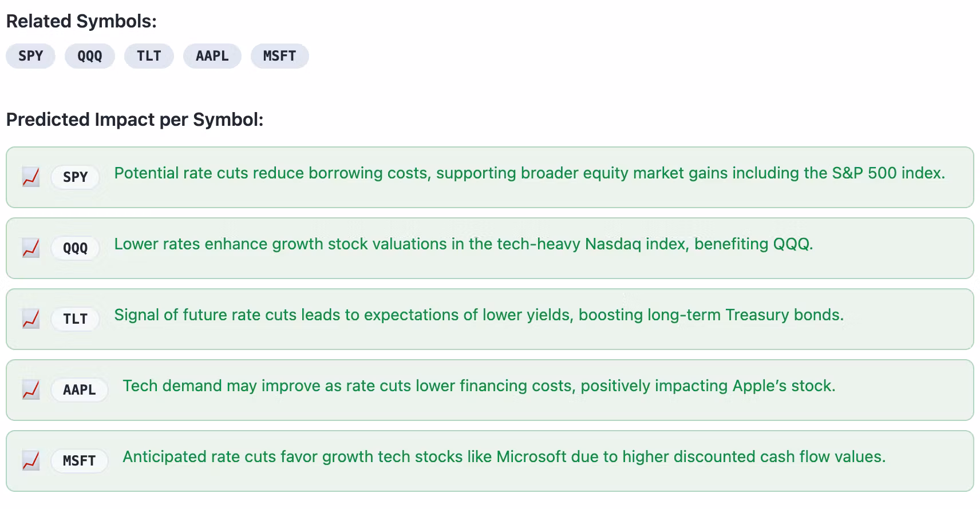Select the QQQ related symbol chip
The image size is (980, 509).
click(x=90, y=56)
